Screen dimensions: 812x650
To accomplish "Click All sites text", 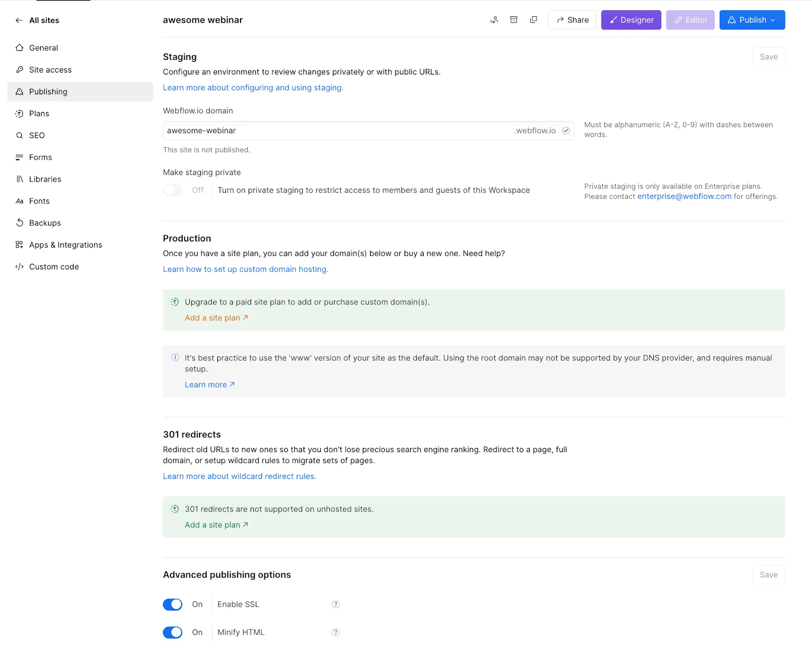I will point(44,20).
